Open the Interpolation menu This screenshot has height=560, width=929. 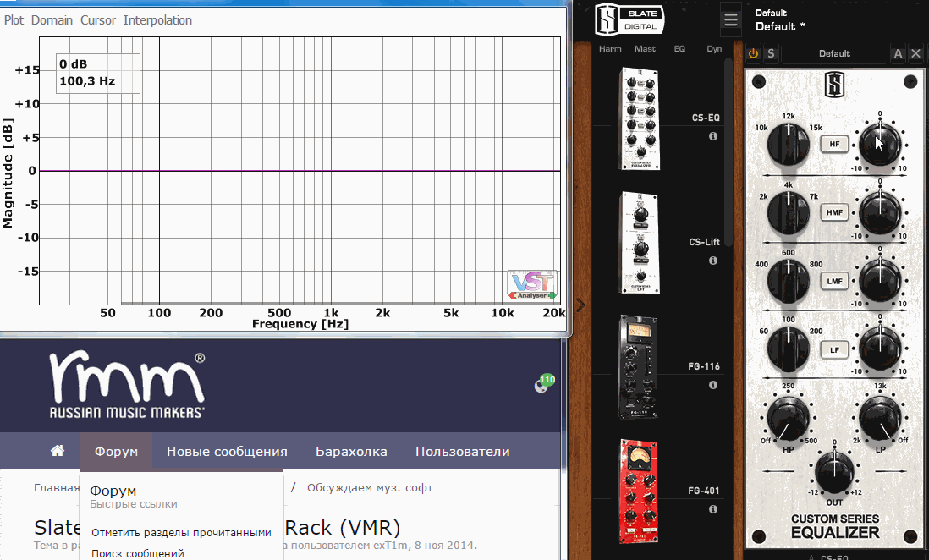(x=157, y=20)
